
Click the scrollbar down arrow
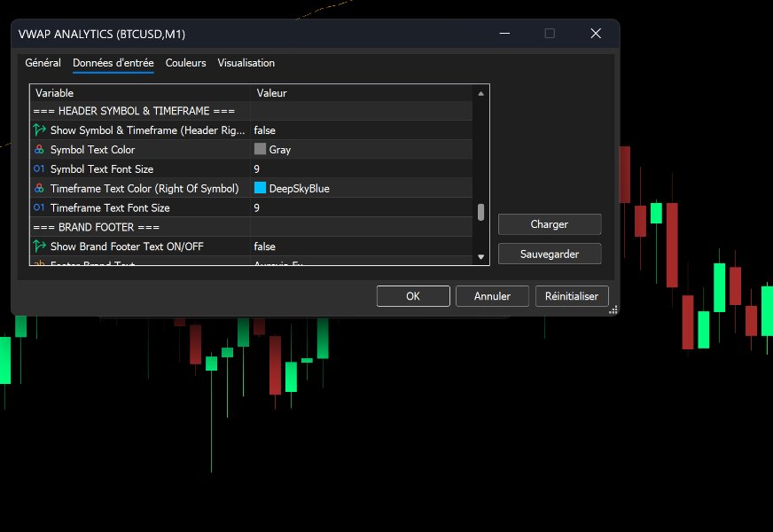coord(480,257)
